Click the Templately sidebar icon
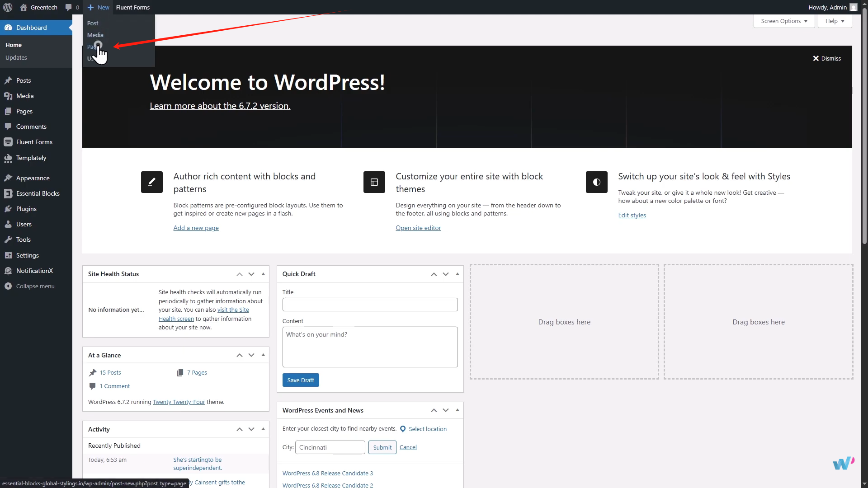This screenshot has width=868, height=488. click(x=8, y=158)
